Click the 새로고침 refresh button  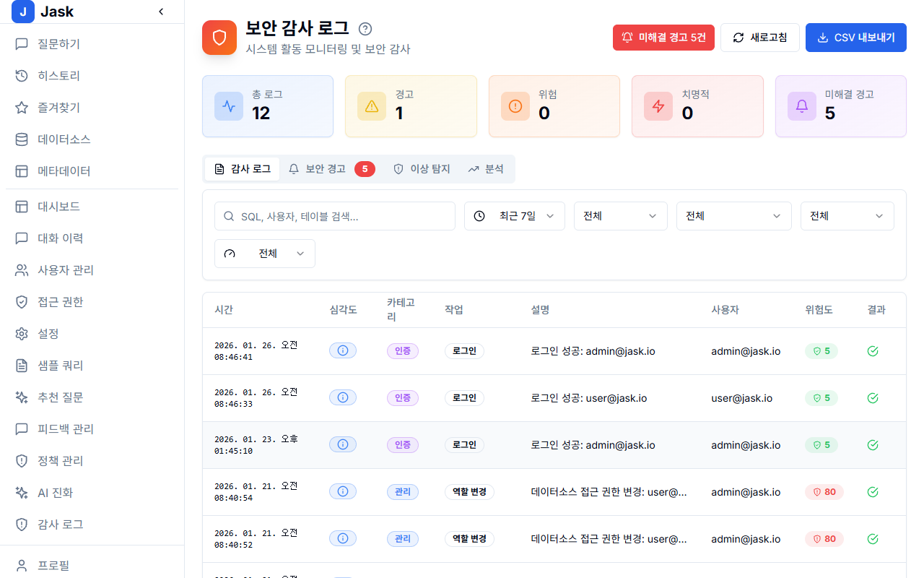(x=760, y=38)
